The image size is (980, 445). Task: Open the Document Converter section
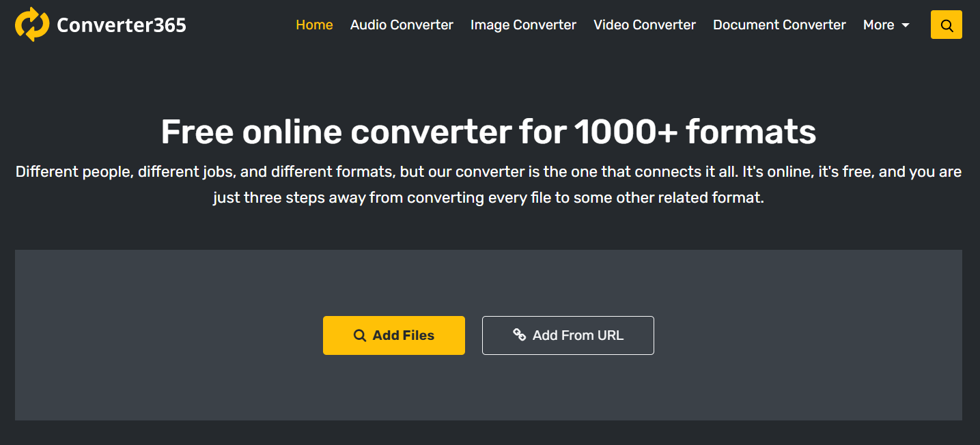tap(779, 25)
